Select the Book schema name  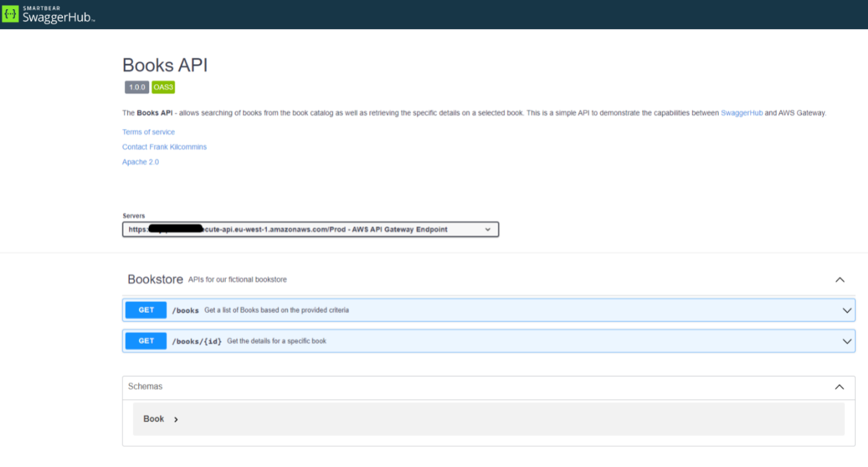(x=154, y=419)
